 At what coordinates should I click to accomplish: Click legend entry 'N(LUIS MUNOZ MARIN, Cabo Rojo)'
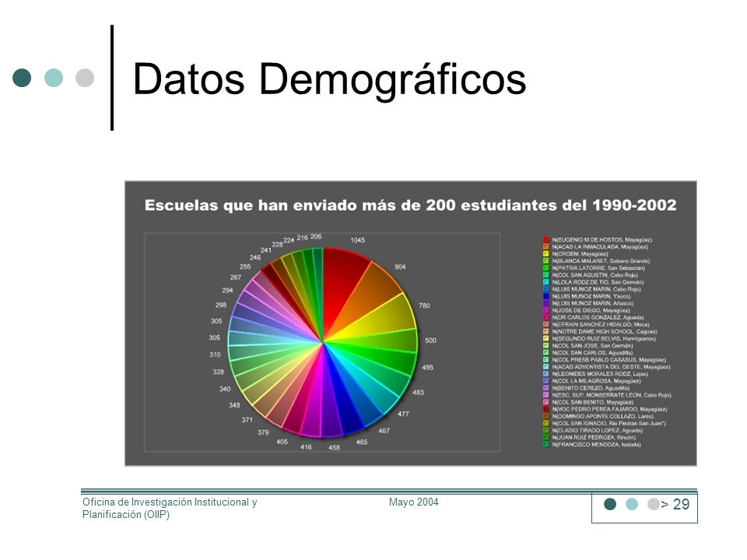(597, 289)
